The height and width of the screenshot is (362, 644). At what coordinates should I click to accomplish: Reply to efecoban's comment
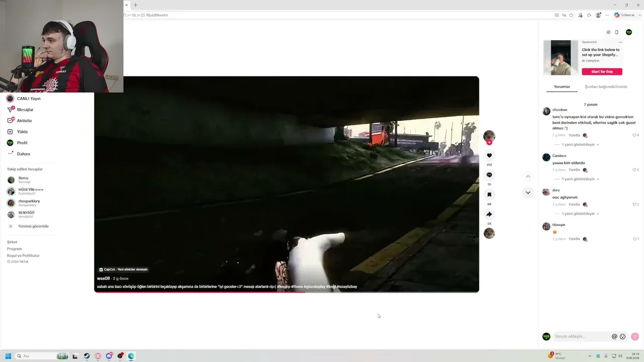pyautogui.click(x=574, y=135)
